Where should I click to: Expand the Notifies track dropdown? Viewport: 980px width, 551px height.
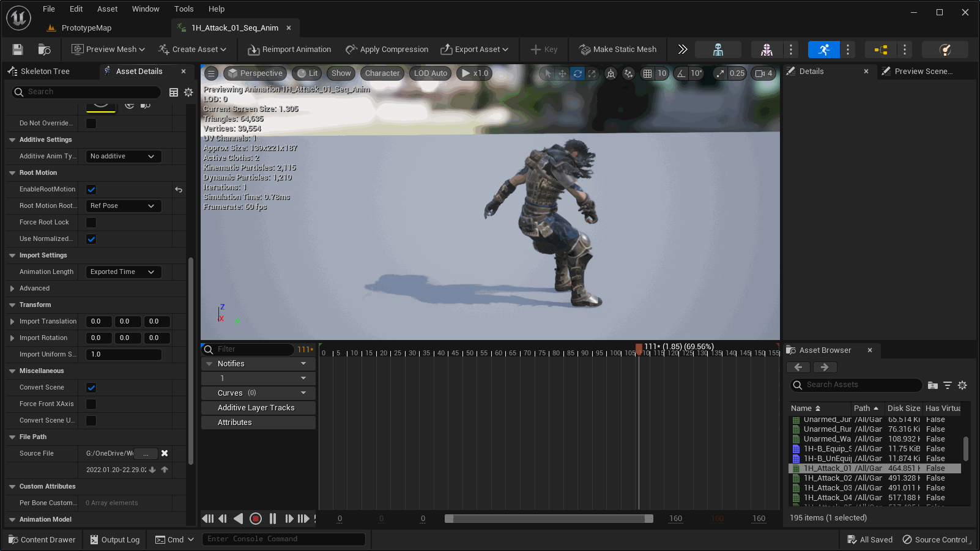tap(303, 364)
